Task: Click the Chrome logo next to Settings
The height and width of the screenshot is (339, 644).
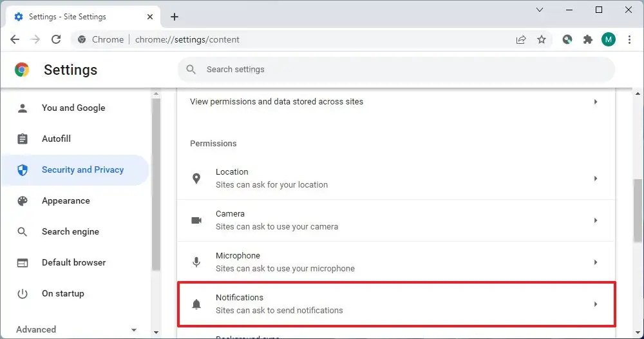Action: click(x=22, y=70)
